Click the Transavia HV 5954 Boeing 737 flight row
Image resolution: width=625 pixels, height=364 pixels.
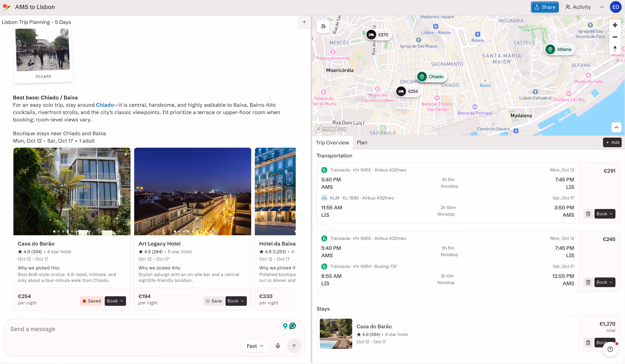point(447,275)
